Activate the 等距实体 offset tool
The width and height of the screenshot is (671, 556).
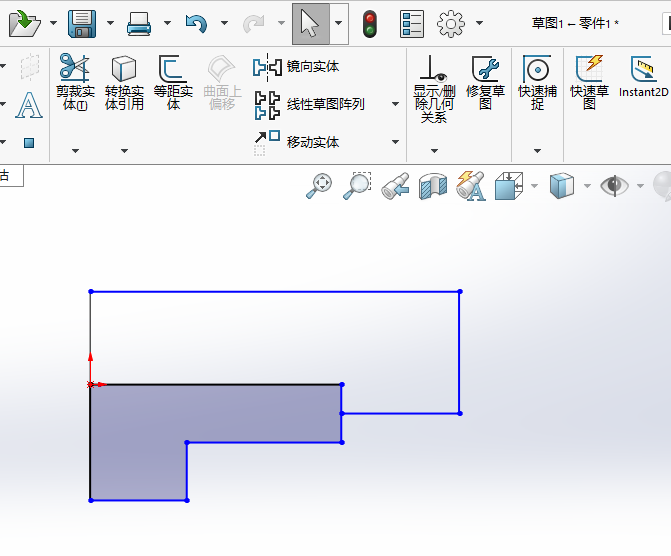[x=173, y=81]
